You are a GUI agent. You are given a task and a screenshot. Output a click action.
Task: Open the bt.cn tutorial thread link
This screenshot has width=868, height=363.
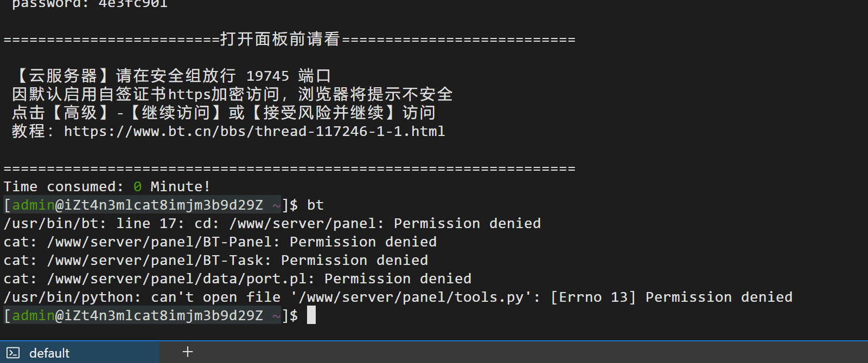click(254, 131)
